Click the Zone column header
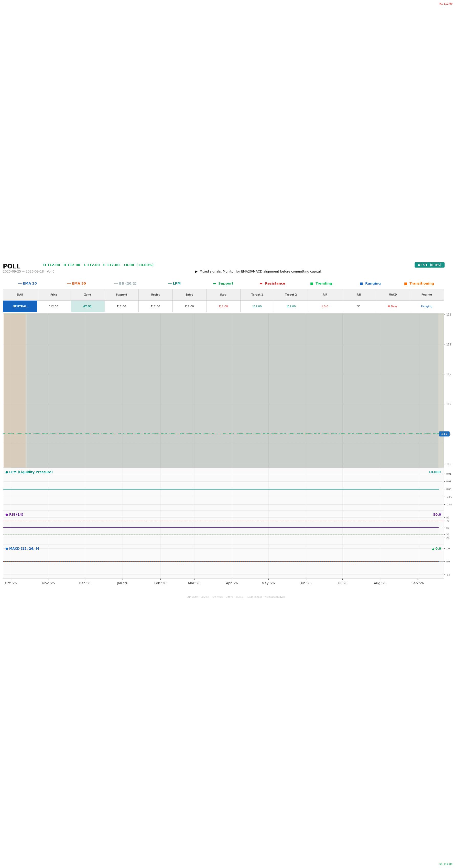The width and height of the screenshot is (456, 868). point(88,295)
